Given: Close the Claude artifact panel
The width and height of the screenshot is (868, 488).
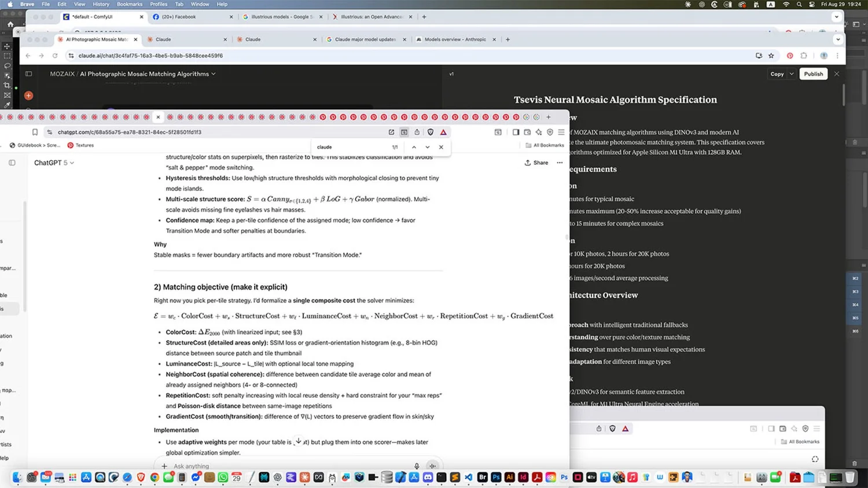Looking at the screenshot, I should pyautogui.click(x=837, y=74).
